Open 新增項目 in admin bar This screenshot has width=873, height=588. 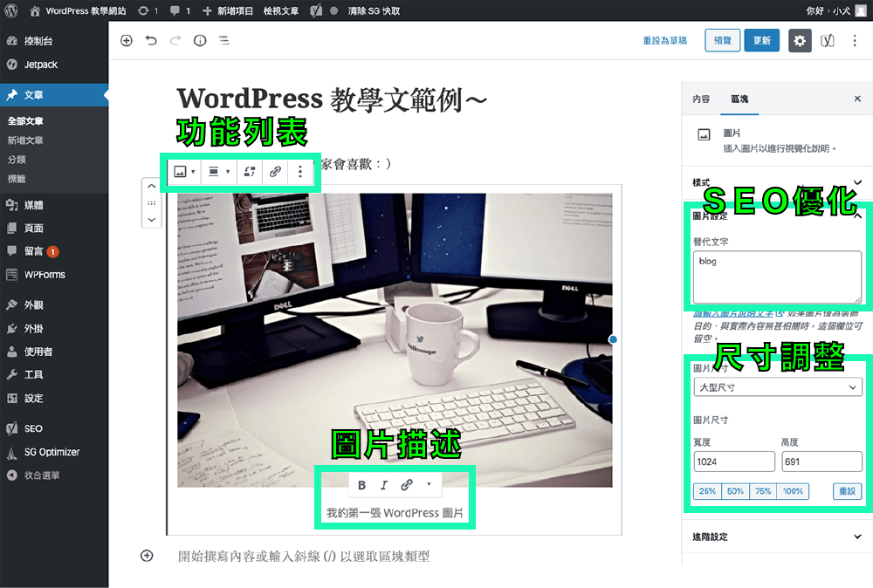tap(227, 10)
